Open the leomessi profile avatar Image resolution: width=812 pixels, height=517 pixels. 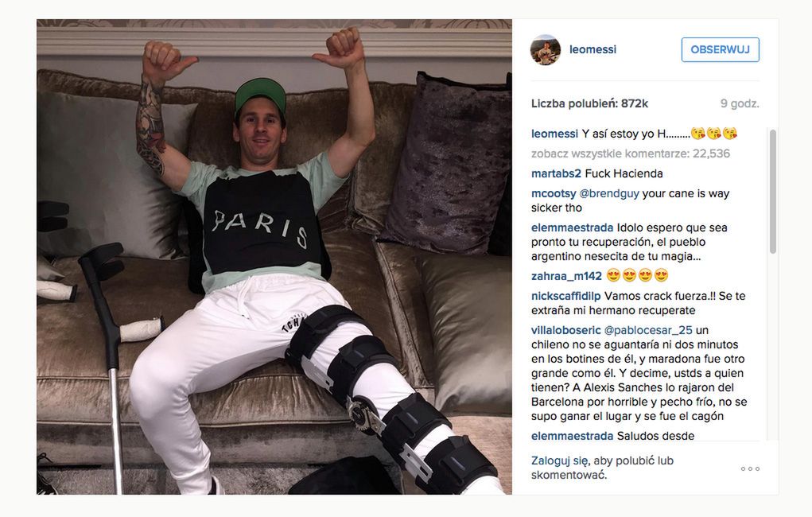click(546, 50)
